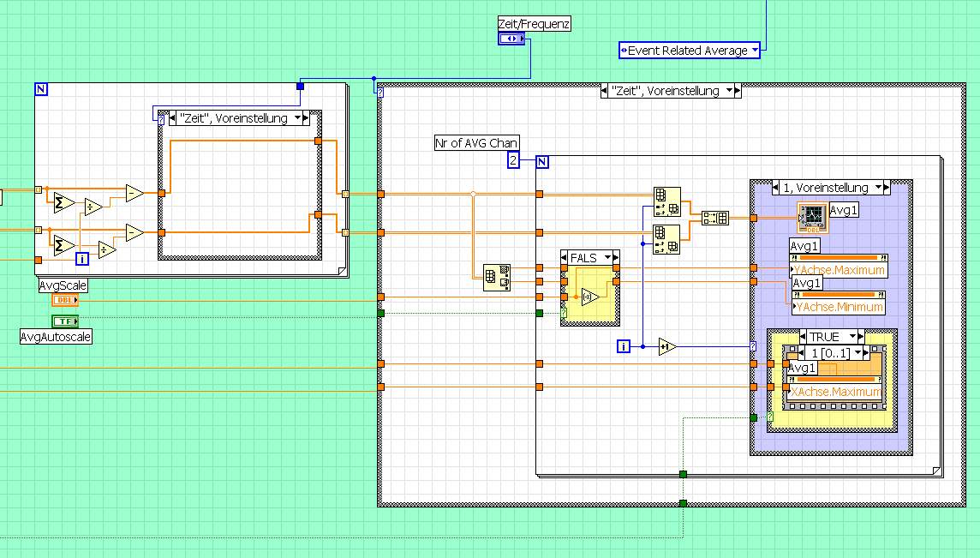Click the Array Max & Min node
This screenshot has height=558, width=980.
497,277
